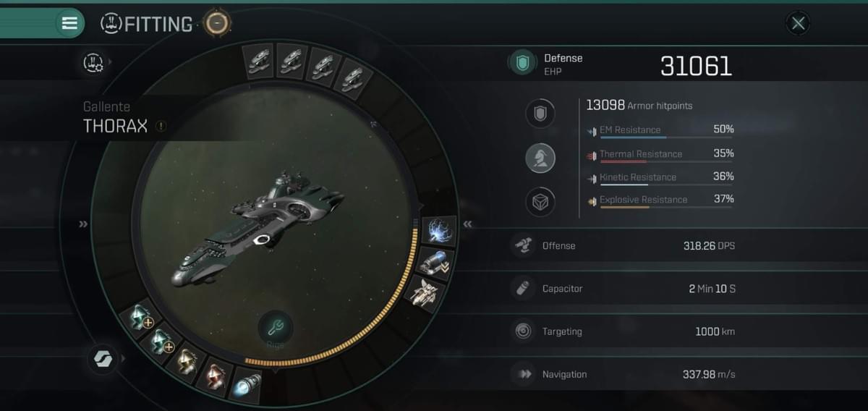Collapse stats panel with double left chevron
Viewport: 868px width, 411px height.
point(467,224)
